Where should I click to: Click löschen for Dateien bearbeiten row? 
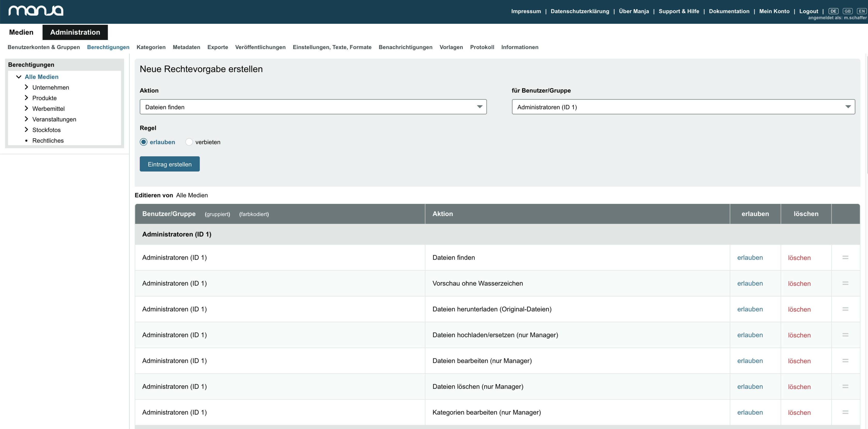[799, 361]
